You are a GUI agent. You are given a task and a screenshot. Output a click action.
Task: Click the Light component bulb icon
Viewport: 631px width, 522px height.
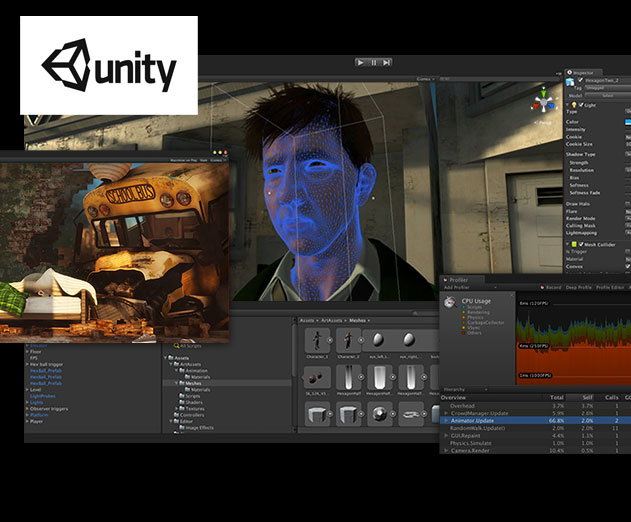574,105
